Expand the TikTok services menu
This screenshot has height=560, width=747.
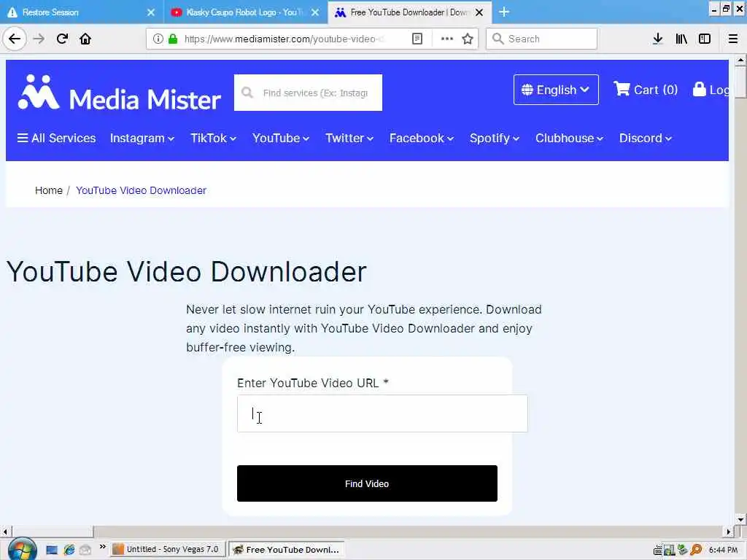(x=213, y=138)
